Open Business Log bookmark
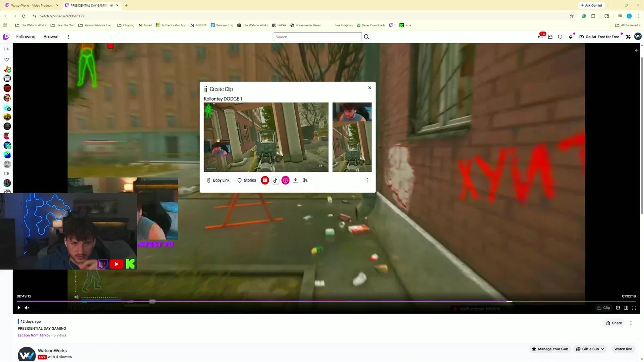The height and width of the screenshot is (362, 644). click(222, 25)
